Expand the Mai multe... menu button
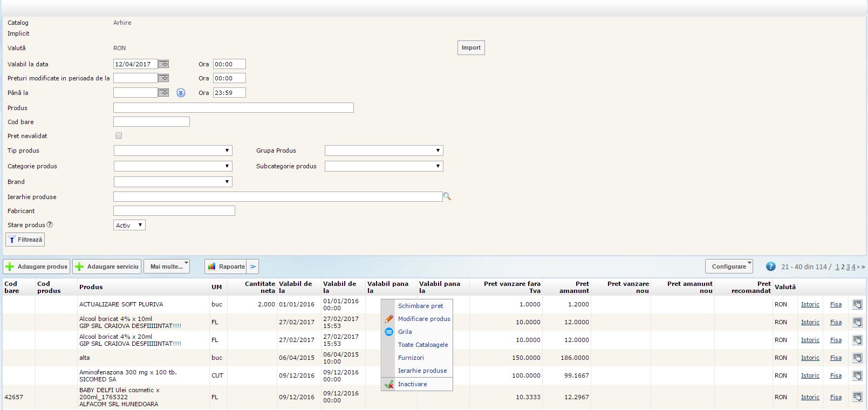 167,266
